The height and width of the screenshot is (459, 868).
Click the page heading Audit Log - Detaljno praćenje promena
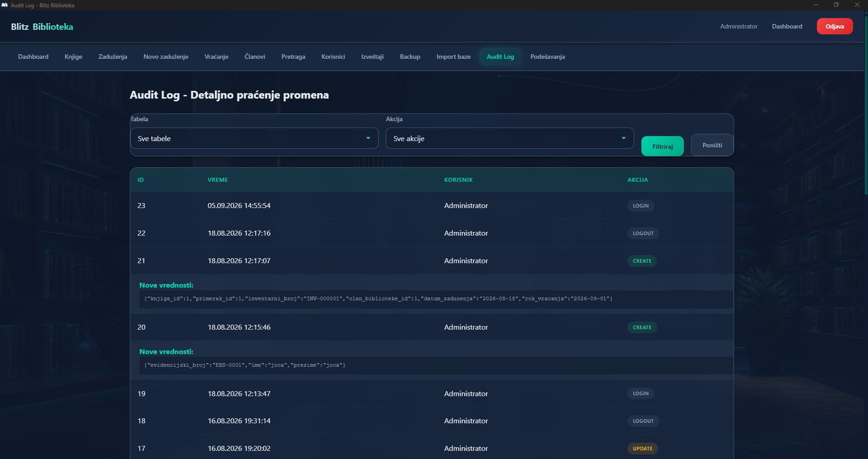[x=229, y=95]
